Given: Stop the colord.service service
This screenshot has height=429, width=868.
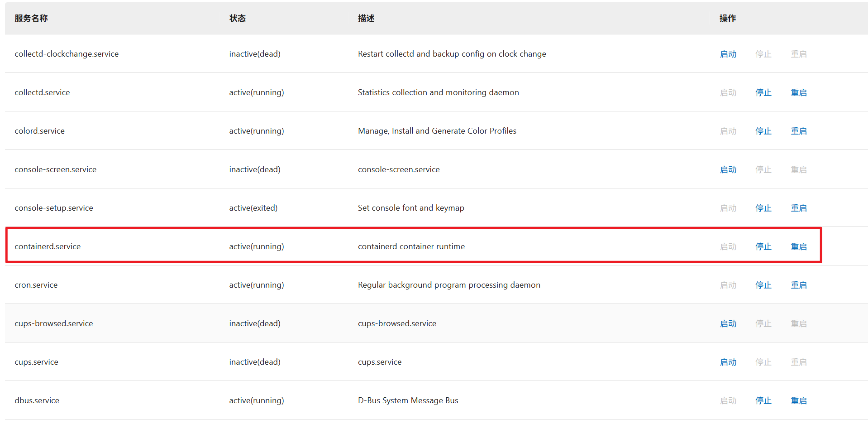Looking at the screenshot, I should click(x=763, y=131).
